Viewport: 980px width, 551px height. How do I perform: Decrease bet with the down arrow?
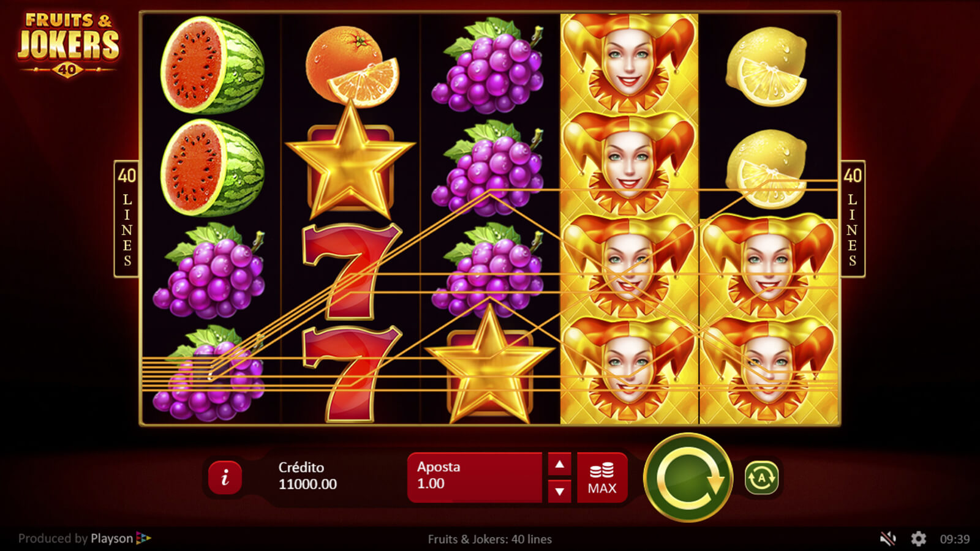click(x=559, y=491)
